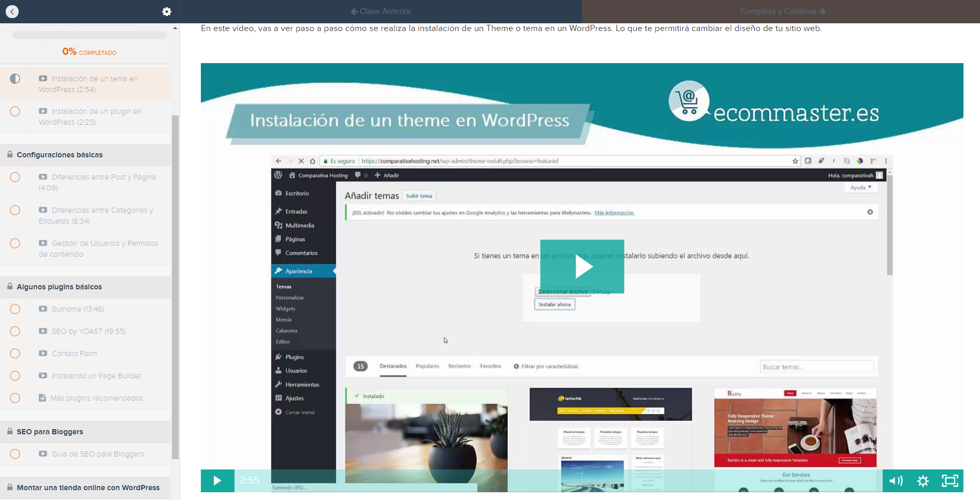Toggle completion circle for Contact Form

(15, 354)
